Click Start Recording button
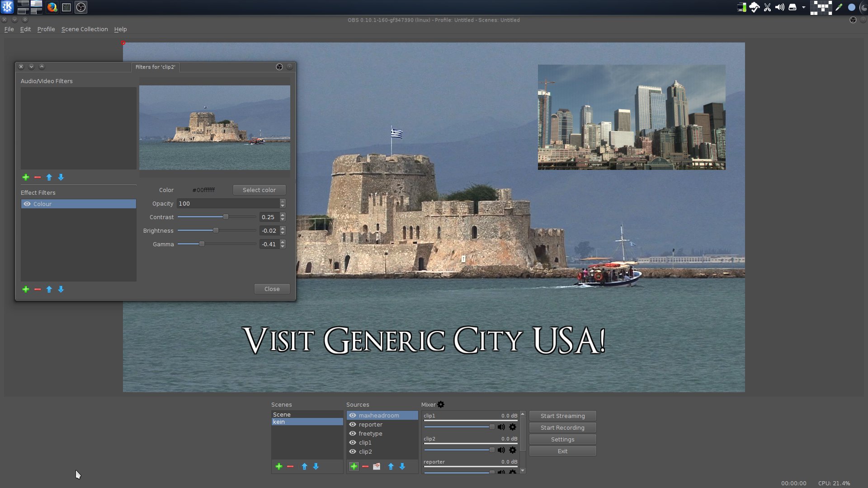 coord(562,427)
